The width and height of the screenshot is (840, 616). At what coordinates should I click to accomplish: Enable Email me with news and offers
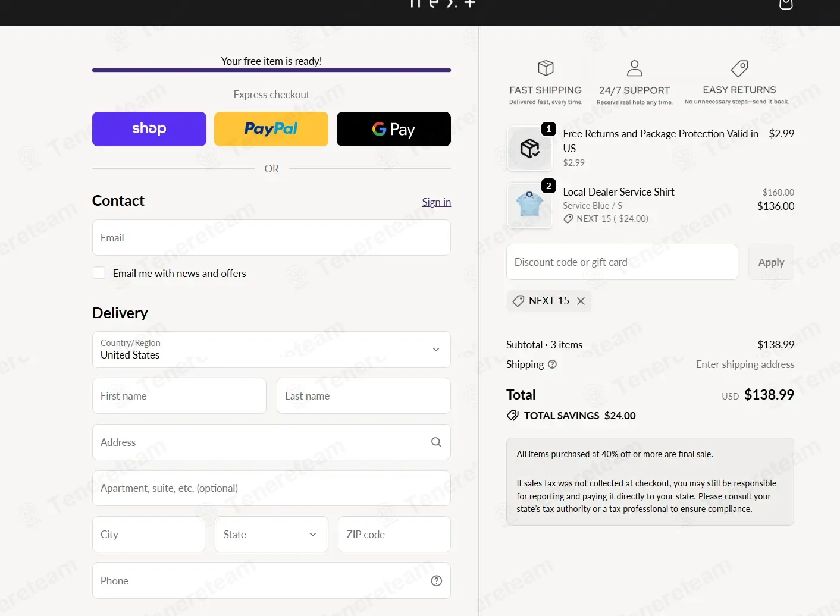click(99, 273)
